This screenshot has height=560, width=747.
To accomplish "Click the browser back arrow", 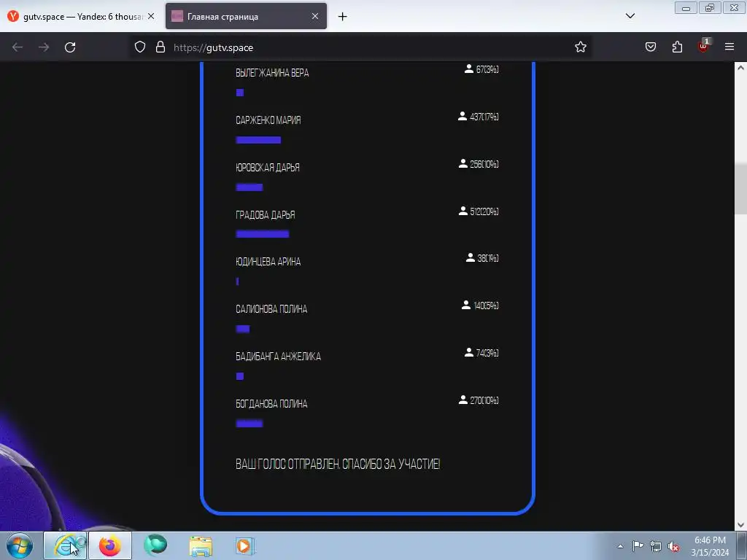I will click(18, 47).
